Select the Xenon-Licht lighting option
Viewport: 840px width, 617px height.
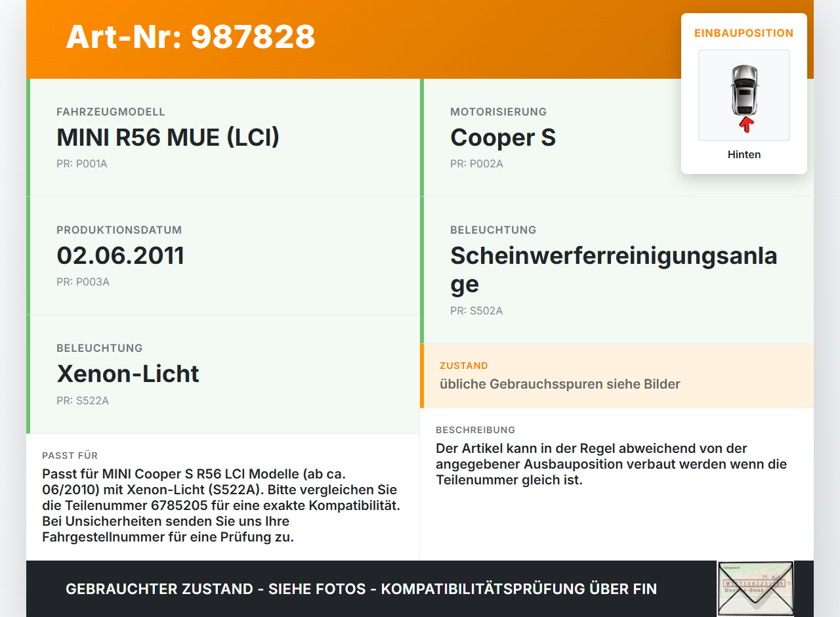click(x=128, y=374)
